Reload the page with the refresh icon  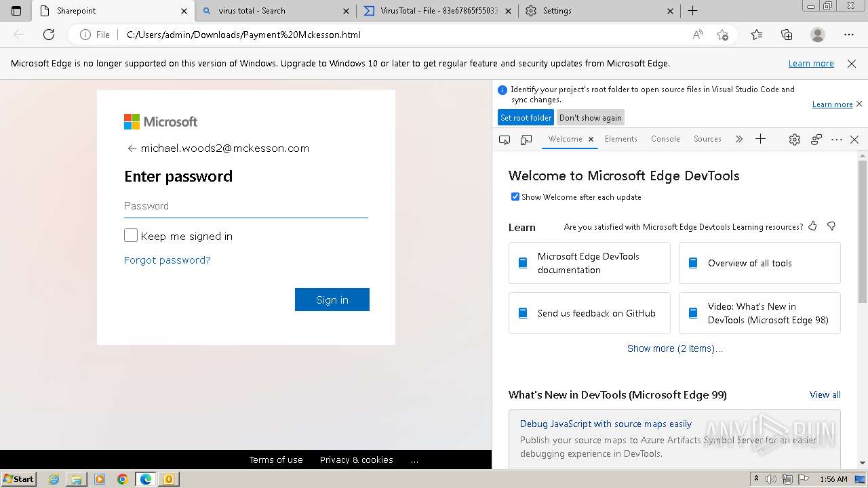tap(49, 35)
